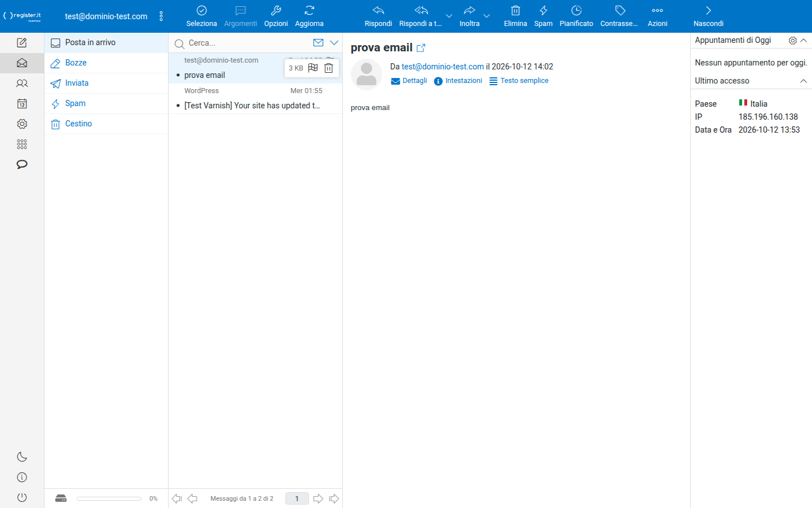Screen dimensions: 812x508
Task: Collapse the Ultimo accesso section
Action: tap(804, 81)
